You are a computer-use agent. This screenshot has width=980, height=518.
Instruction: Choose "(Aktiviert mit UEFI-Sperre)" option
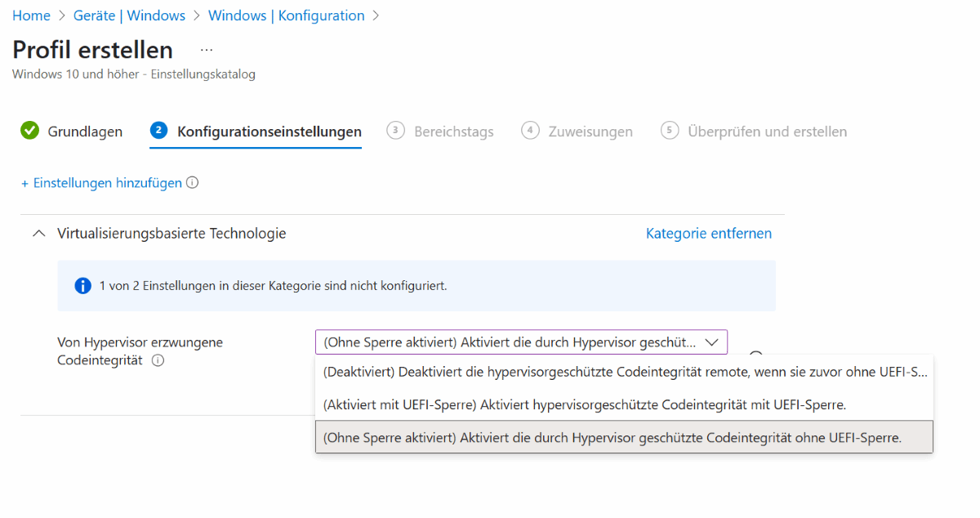tap(584, 404)
